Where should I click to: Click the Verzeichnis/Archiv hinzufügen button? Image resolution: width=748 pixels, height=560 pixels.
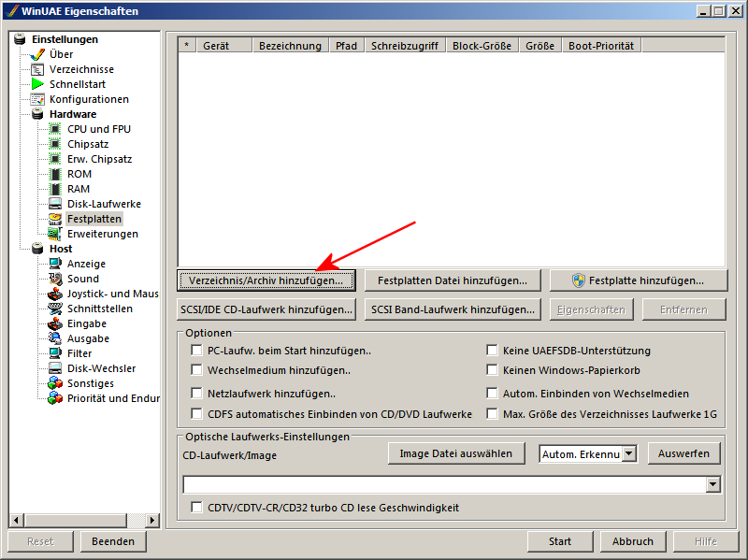[264, 280]
